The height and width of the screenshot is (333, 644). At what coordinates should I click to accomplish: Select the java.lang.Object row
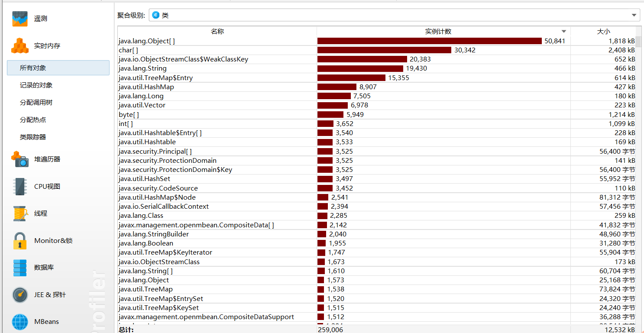tap(377, 280)
